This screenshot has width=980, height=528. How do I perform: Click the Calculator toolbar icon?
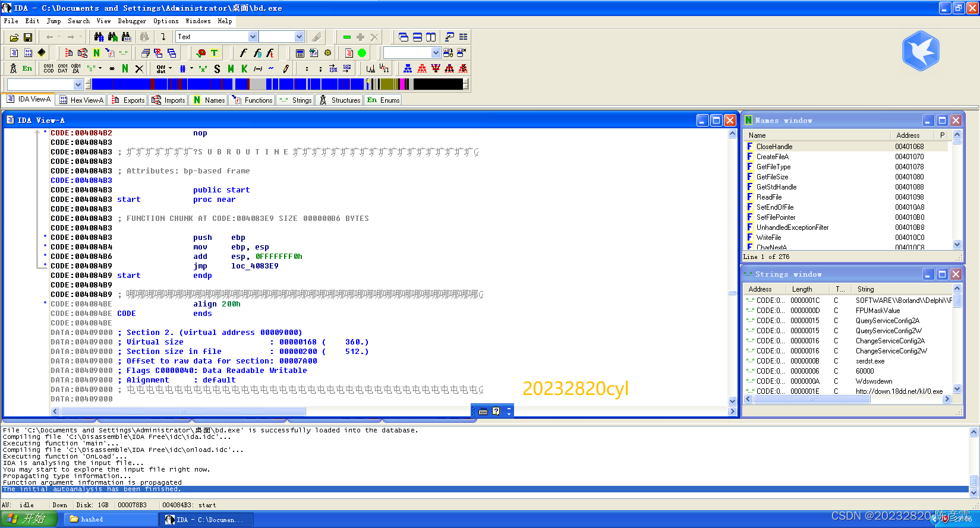(x=300, y=53)
